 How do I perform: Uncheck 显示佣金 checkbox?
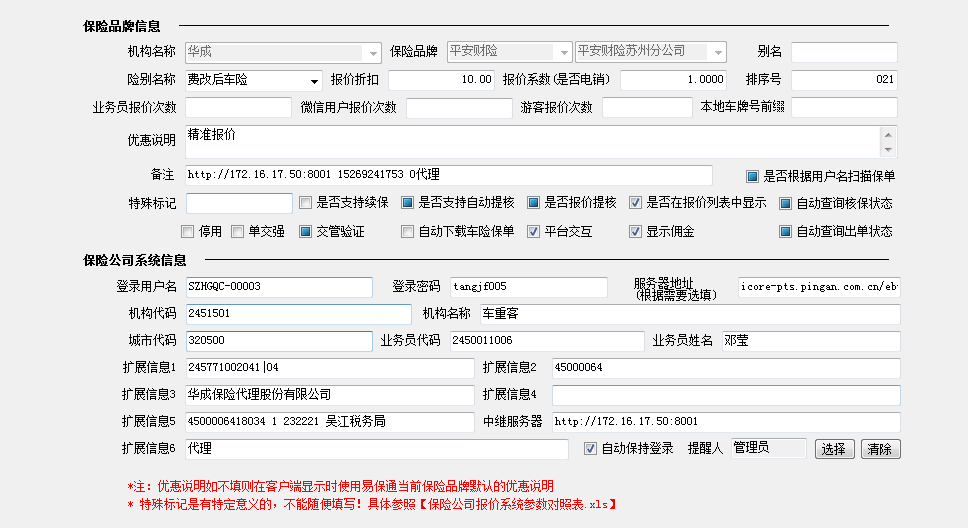635,232
